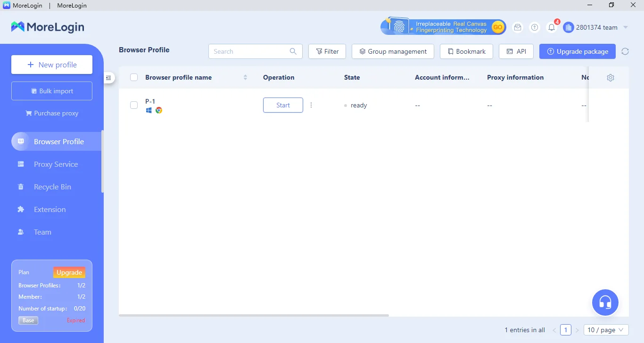Screen dimensions: 644x343
Task: Click the ready state text
Action: coord(359,105)
